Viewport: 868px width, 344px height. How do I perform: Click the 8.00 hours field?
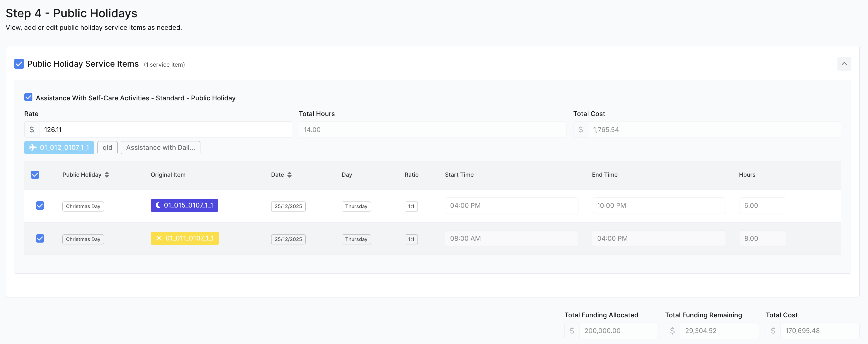click(762, 238)
